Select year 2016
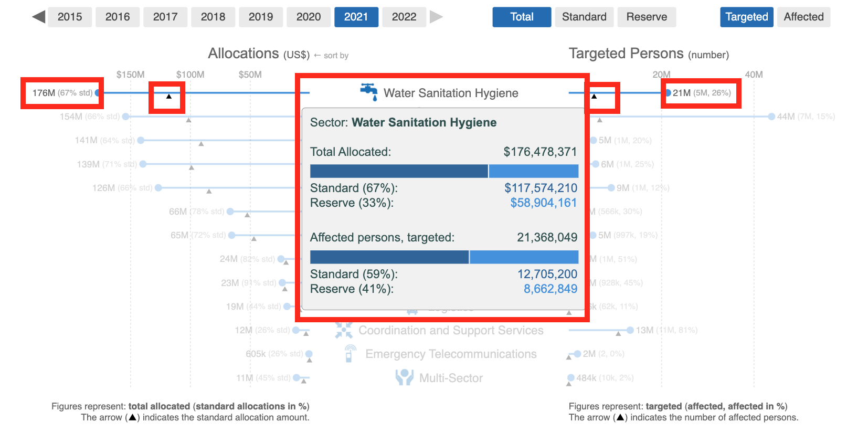 coord(118,17)
